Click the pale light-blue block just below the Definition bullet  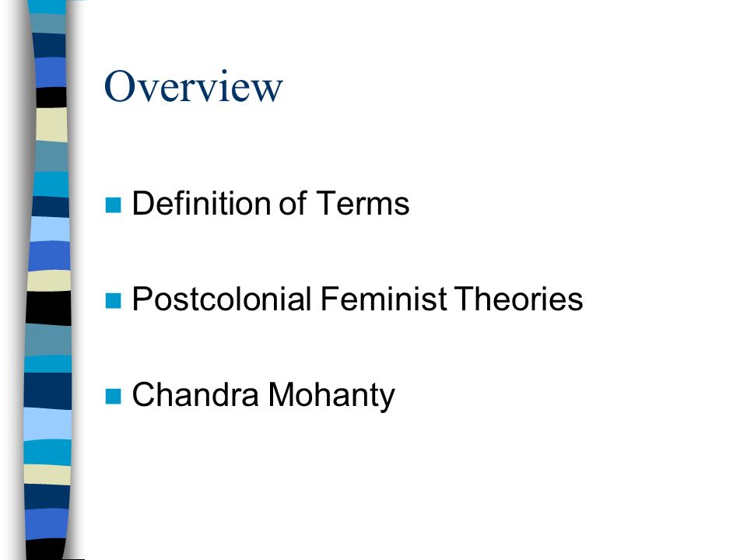(50, 229)
